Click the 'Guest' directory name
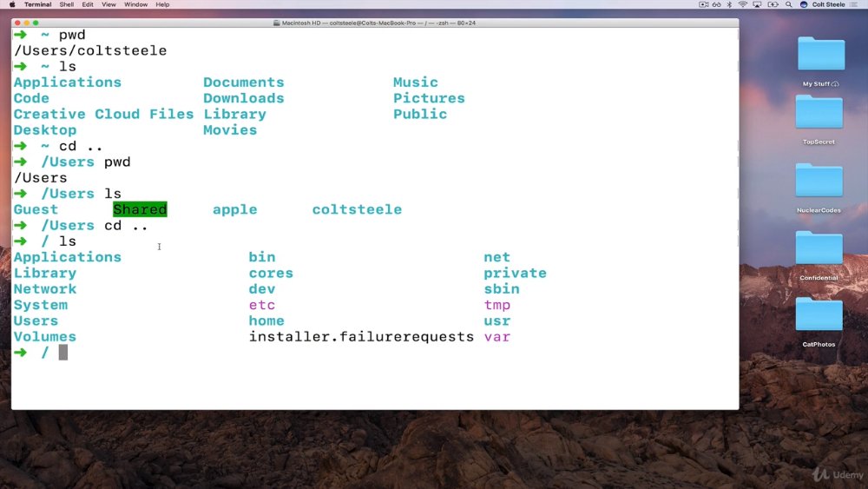Screen dimensions: 868x489 (36, 209)
